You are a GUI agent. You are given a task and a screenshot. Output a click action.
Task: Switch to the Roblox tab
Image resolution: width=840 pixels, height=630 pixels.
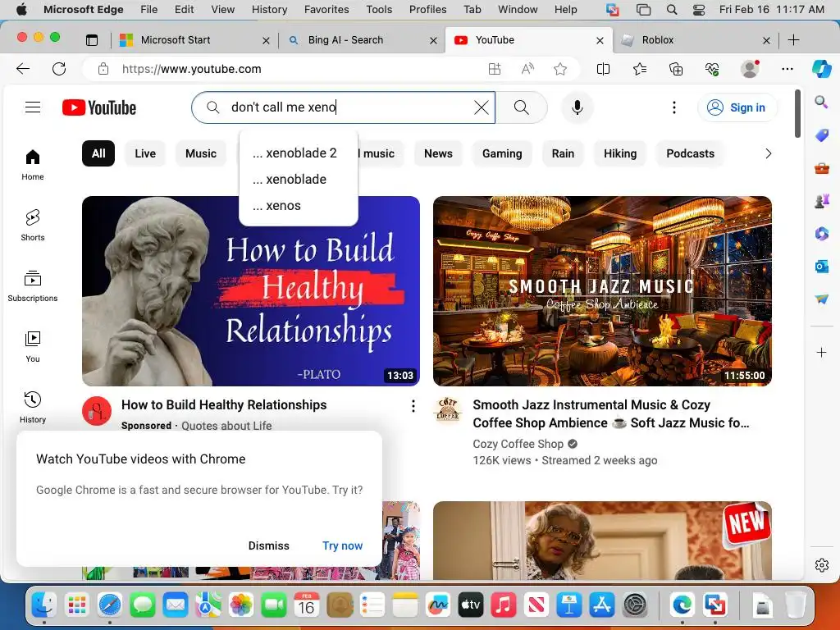696,40
